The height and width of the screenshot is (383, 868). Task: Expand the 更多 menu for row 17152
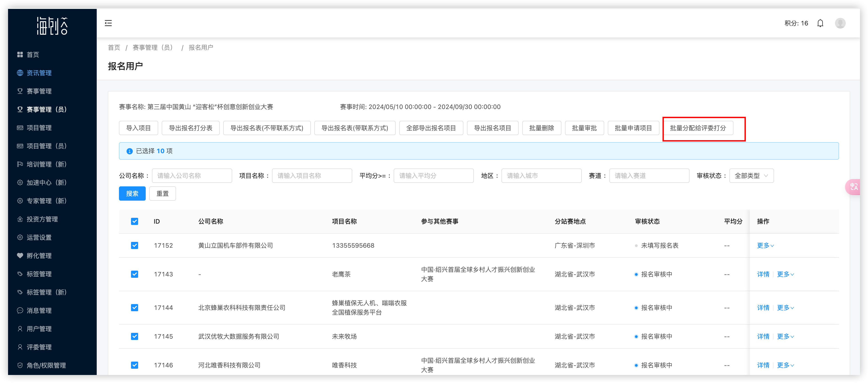(765, 245)
